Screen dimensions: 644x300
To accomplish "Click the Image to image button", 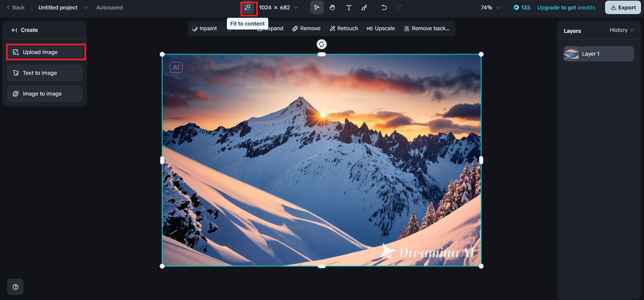I will tap(45, 94).
